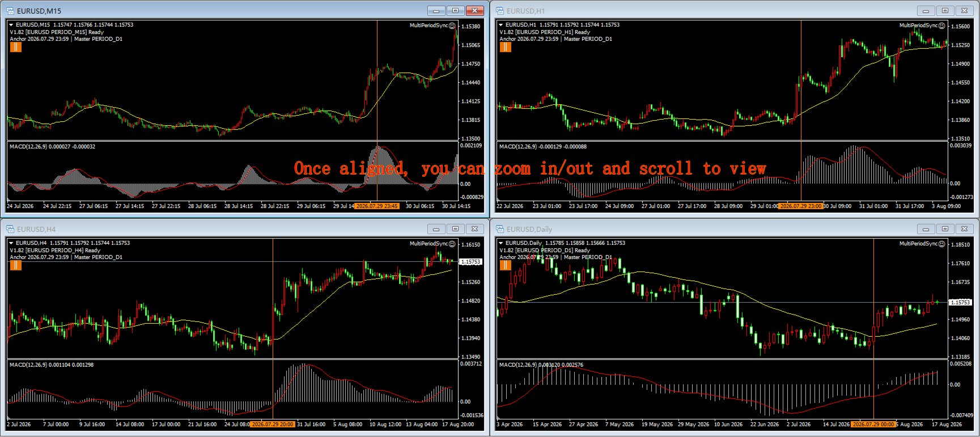Click the MultiPeriodSync smiley in the H1 chart
The height and width of the screenshot is (437, 980).
point(942,26)
